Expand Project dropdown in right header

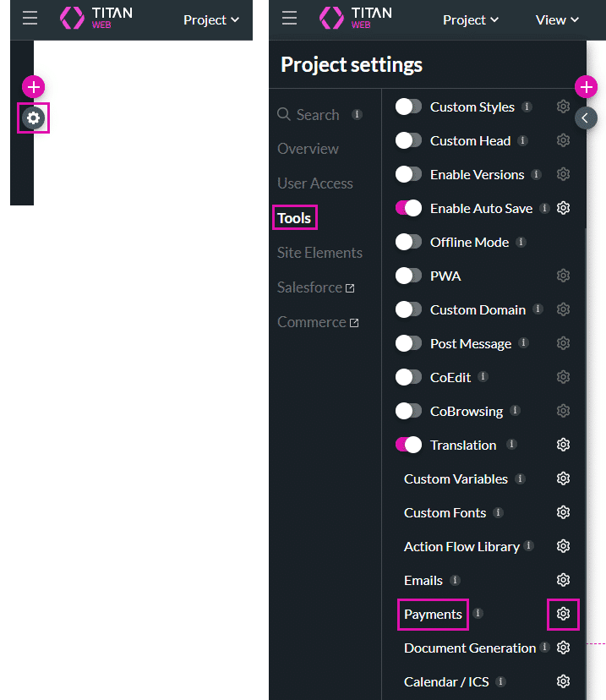click(x=471, y=19)
